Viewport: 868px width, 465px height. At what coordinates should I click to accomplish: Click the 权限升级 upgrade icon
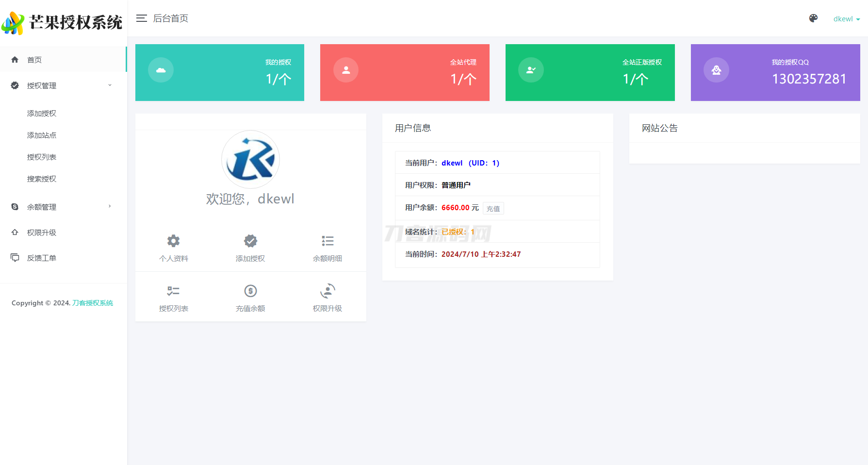tap(328, 291)
